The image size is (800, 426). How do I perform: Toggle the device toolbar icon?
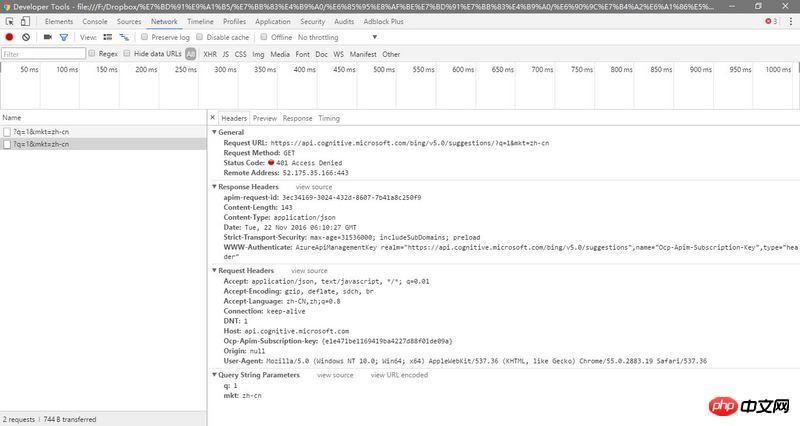point(25,21)
